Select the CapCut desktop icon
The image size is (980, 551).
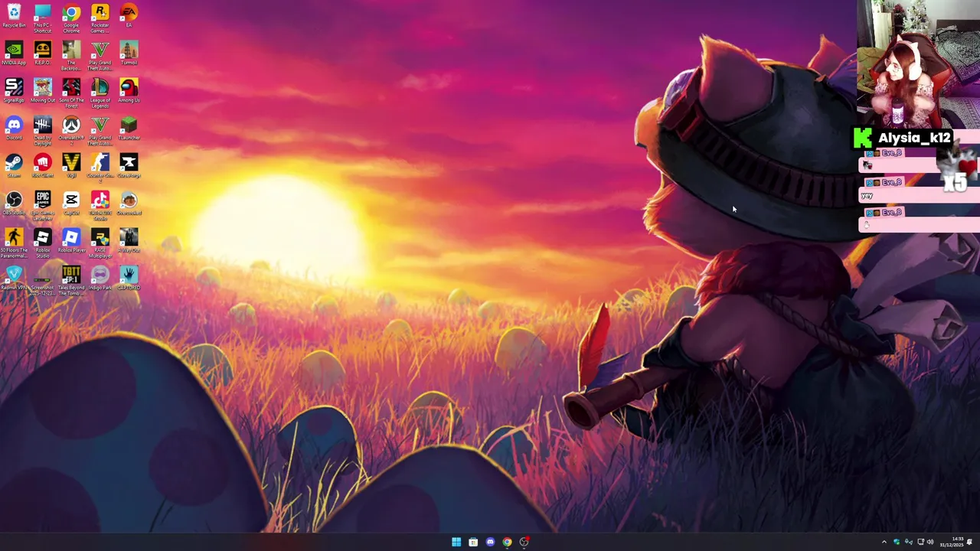pos(71,203)
